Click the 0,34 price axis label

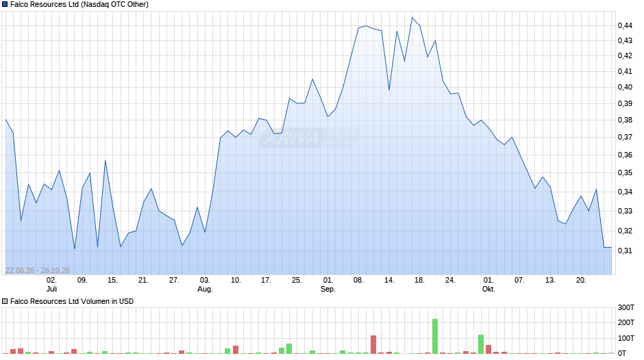pyautogui.click(x=625, y=192)
